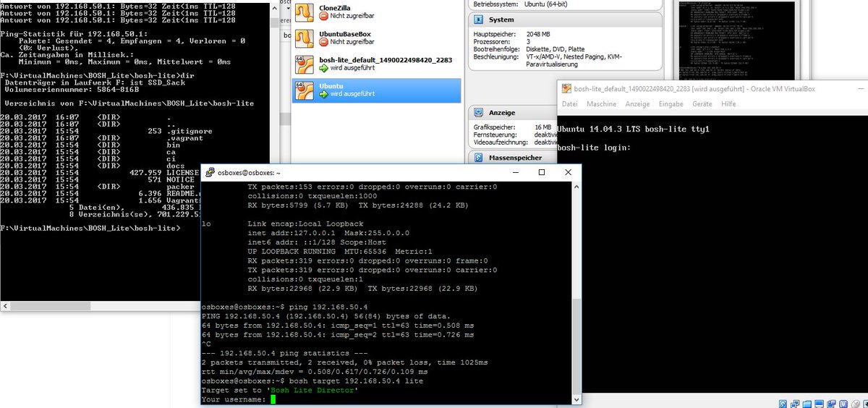Click the VirtualBox icon in bosh-lite window title
The width and height of the screenshot is (868, 408).
566,89
